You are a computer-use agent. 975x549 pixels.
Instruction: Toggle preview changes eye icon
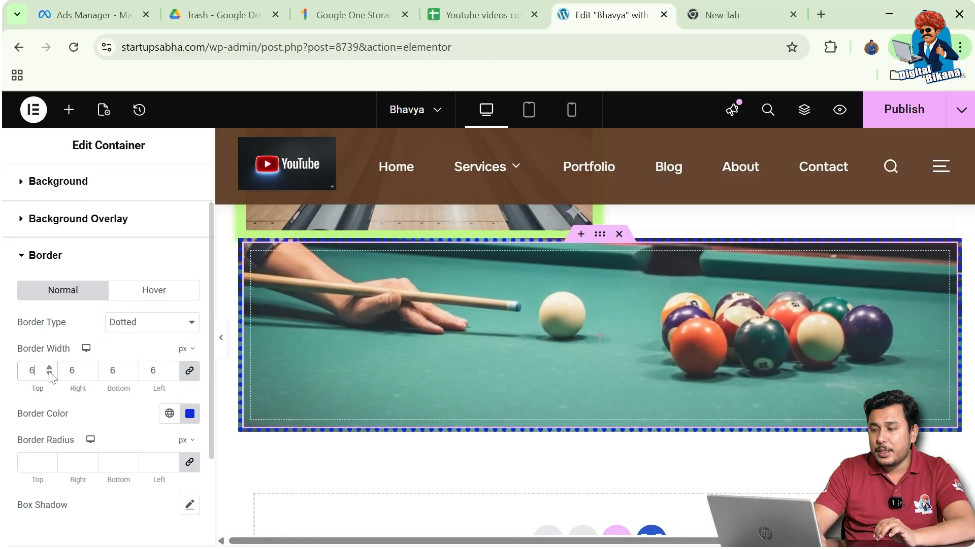[840, 110]
